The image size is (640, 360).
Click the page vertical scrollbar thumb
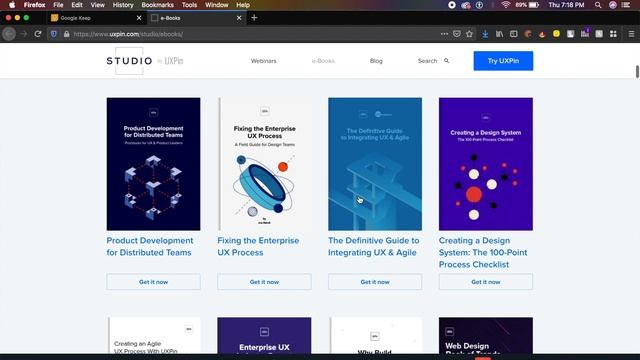(637, 71)
